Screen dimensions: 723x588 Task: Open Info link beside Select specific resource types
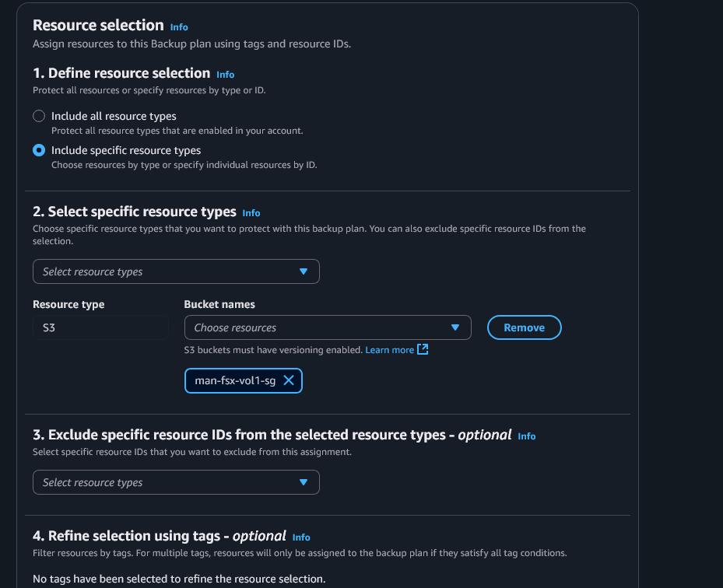pyautogui.click(x=251, y=213)
